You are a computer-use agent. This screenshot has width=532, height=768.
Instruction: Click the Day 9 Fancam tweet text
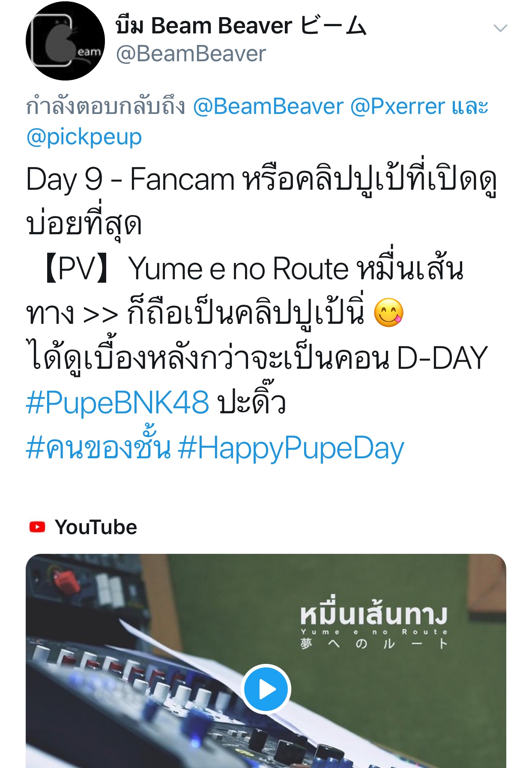261,201
